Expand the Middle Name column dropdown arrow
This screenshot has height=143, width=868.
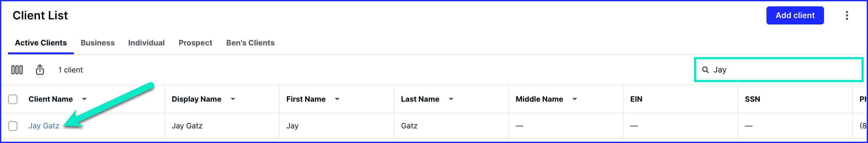575,99
